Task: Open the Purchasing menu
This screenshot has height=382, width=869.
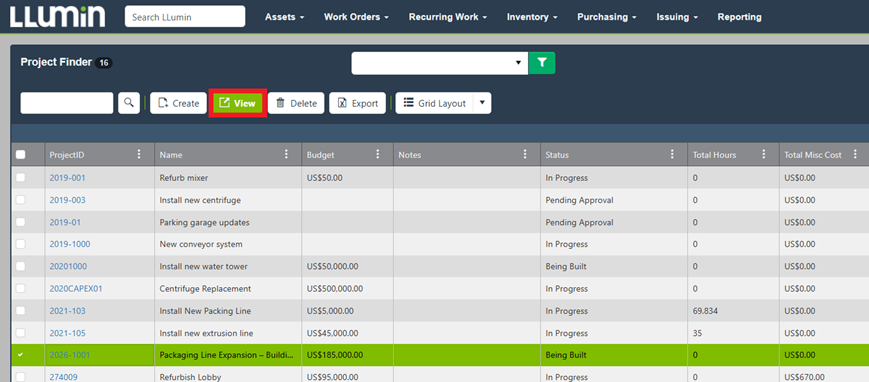Action: 607,17
